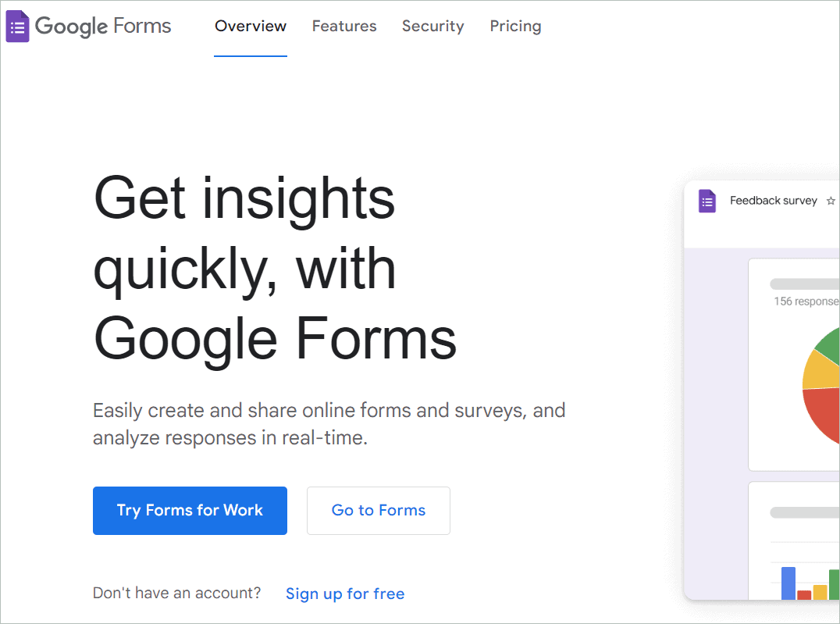Click the Google Forms wordmark text

point(104,26)
